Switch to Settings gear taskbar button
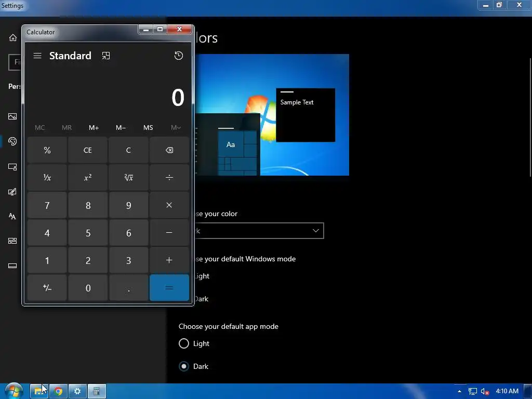The width and height of the screenshot is (532, 399). [x=77, y=391]
